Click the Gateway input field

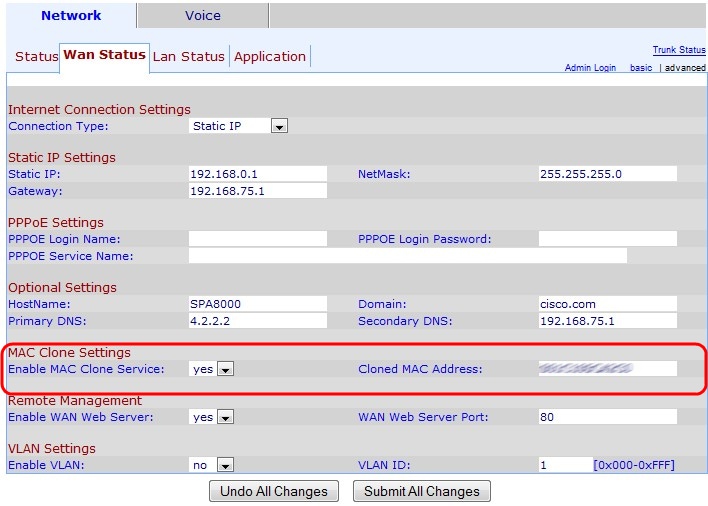click(258, 191)
